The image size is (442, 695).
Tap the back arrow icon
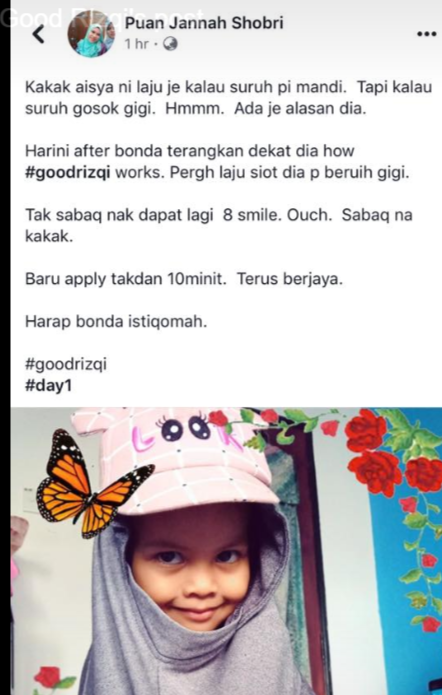(x=39, y=34)
